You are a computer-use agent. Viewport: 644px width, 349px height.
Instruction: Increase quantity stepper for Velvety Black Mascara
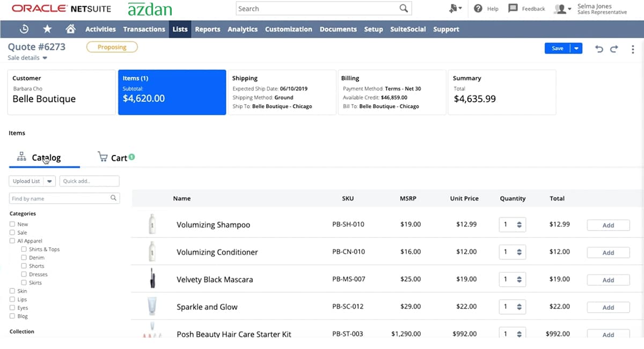(519, 277)
